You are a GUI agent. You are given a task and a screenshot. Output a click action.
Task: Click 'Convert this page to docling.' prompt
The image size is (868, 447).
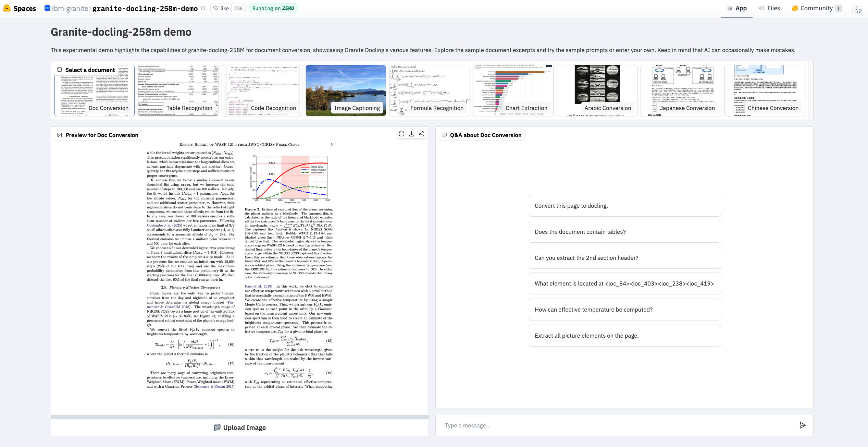coord(624,206)
